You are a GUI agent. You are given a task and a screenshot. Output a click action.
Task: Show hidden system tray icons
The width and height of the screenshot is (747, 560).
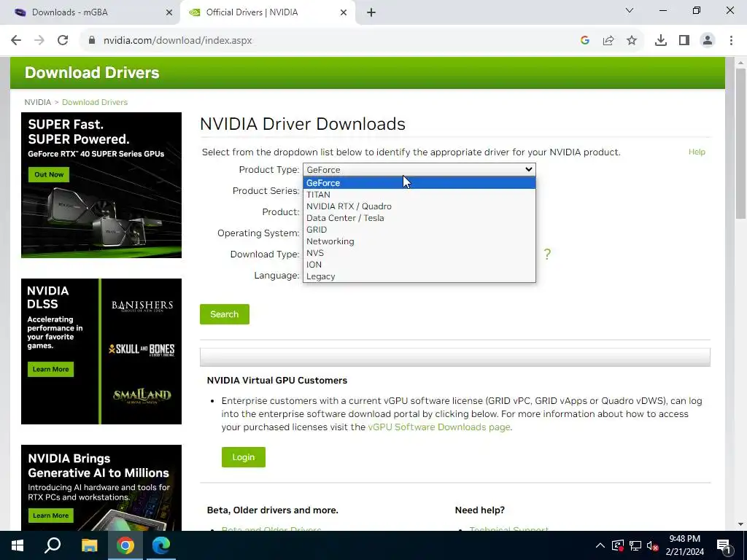[600, 545]
